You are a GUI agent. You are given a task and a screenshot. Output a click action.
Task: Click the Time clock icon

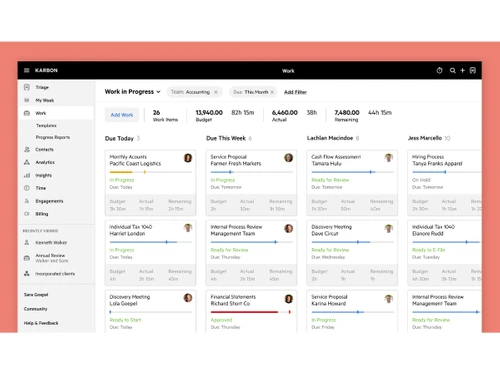[x=27, y=188]
